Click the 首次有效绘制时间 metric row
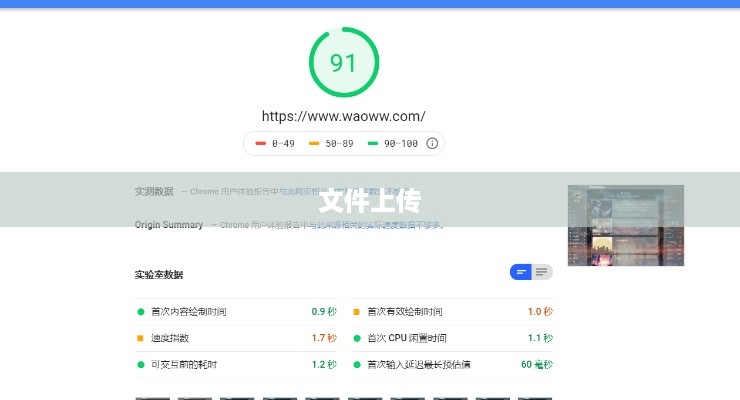The width and height of the screenshot is (740, 400). tap(452, 311)
